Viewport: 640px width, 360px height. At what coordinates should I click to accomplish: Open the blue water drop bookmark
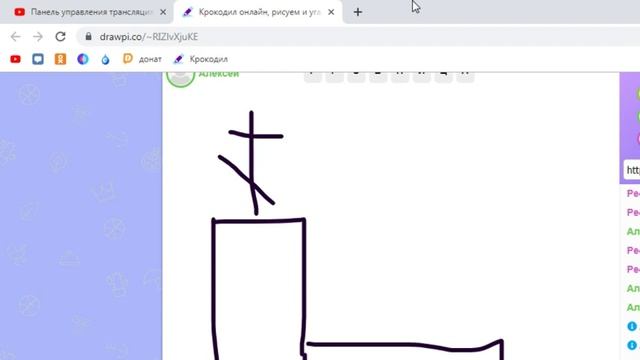[x=105, y=60]
